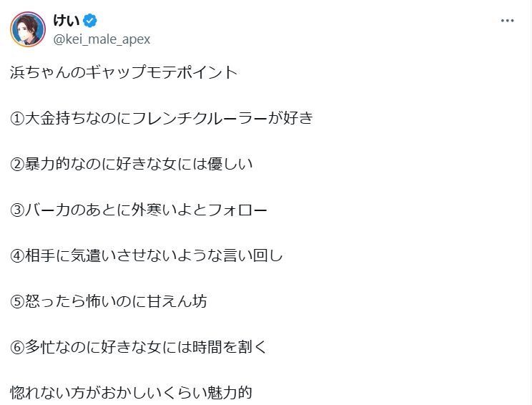
Task: Click the circled number ⑥ marker
Action: pos(17,347)
